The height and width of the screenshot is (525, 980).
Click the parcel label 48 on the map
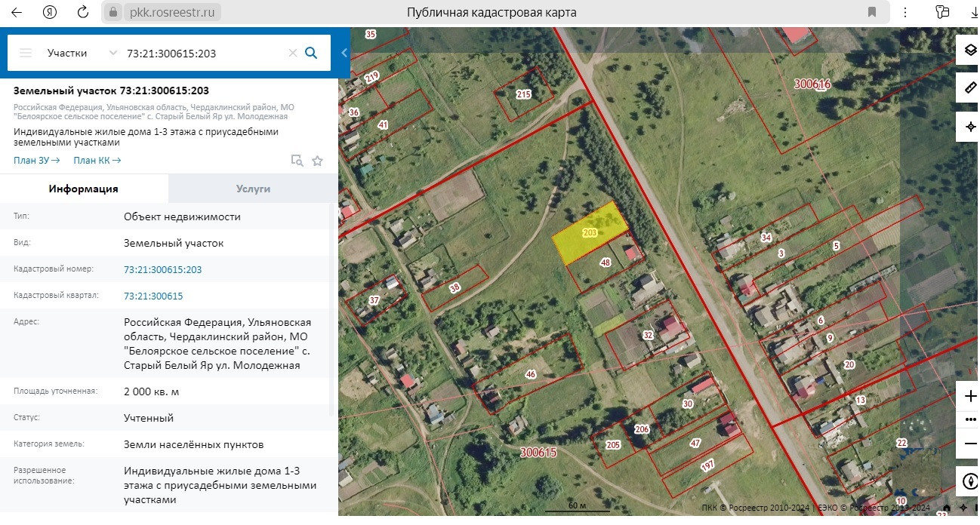coord(605,262)
